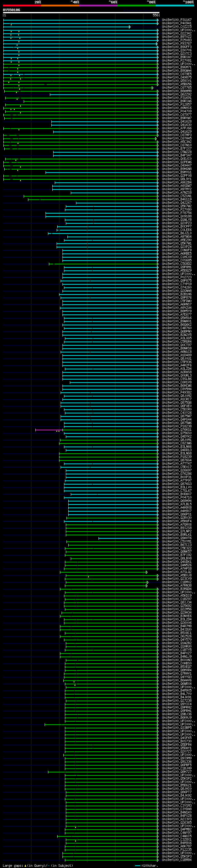Select hit label UniRef100_Q09188

(x=177, y=216)
